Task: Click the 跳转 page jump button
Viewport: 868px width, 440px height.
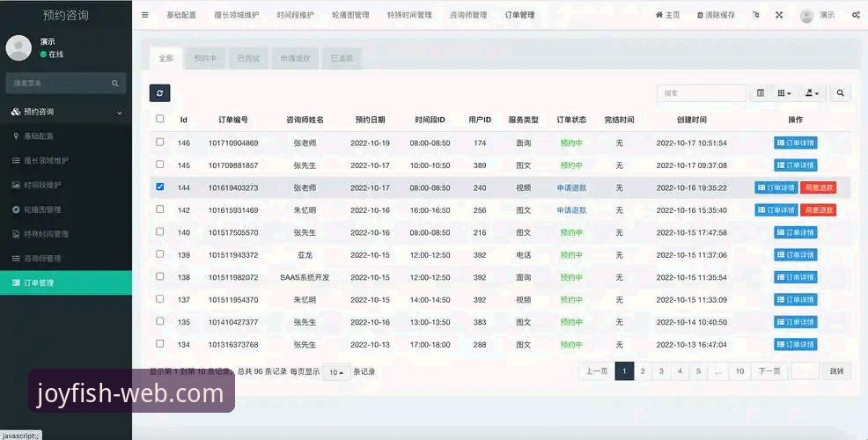Action: [x=836, y=370]
